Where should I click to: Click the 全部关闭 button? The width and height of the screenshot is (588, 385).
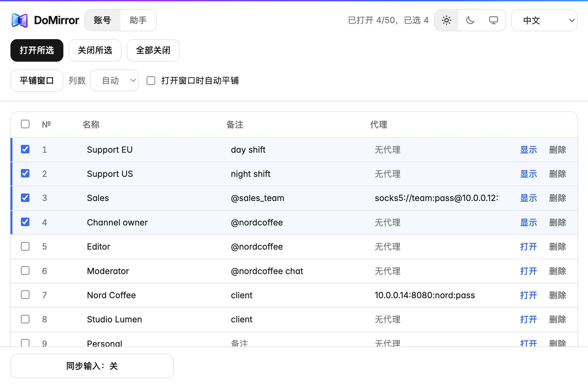point(153,50)
